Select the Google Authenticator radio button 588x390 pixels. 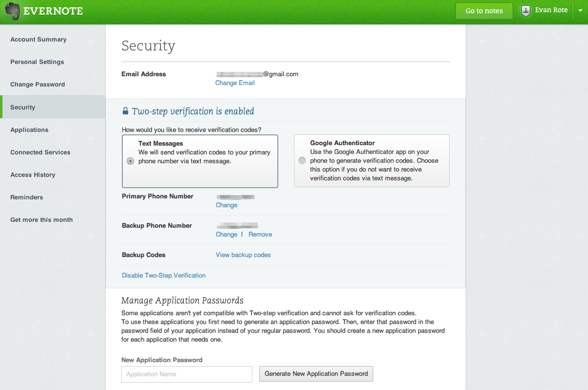coord(302,161)
